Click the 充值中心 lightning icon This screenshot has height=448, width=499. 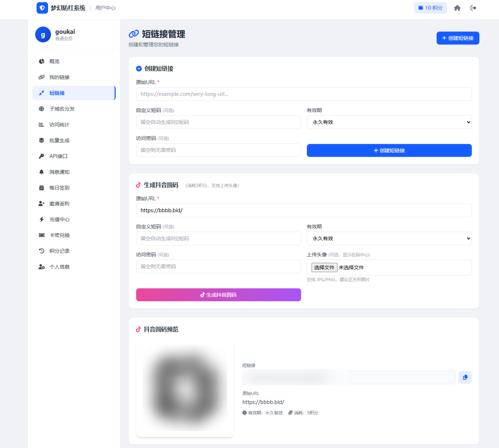(42, 219)
